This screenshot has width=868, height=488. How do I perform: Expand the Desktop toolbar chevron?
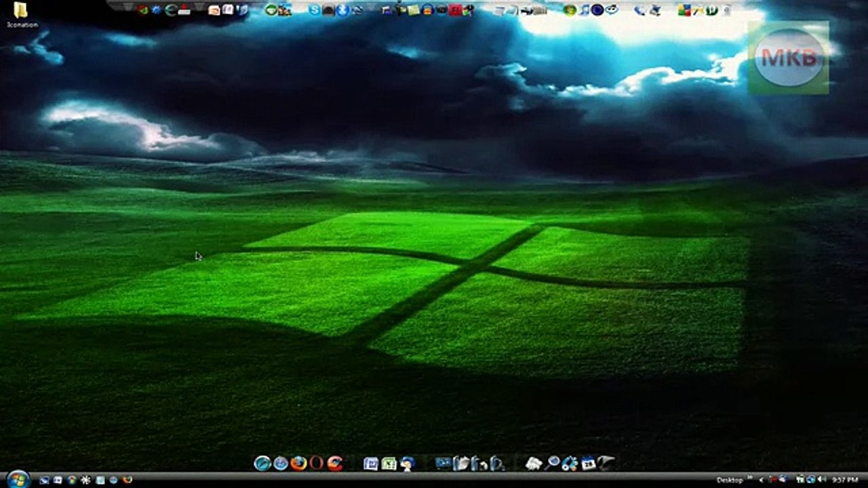[x=750, y=479]
